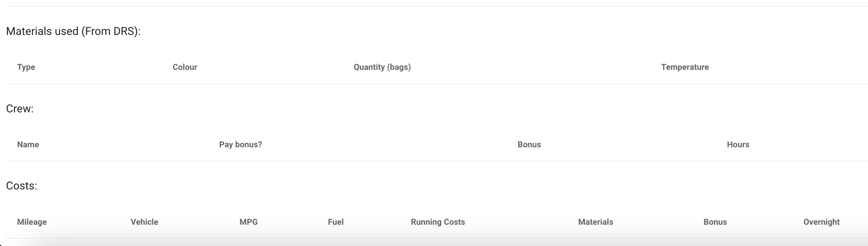Select Materials header in the Costs table
Image resolution: width=868 pixels, height=246 pixels.
596,222
